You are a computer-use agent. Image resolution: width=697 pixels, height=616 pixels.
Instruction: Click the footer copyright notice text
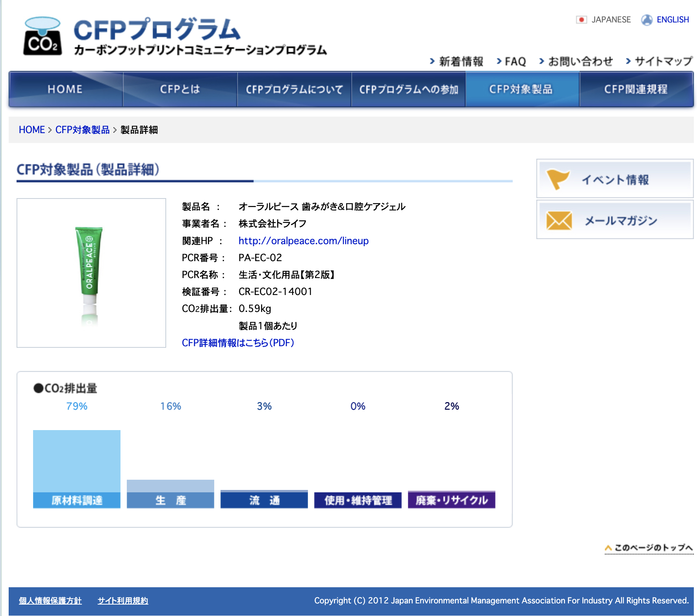[501, 601]
